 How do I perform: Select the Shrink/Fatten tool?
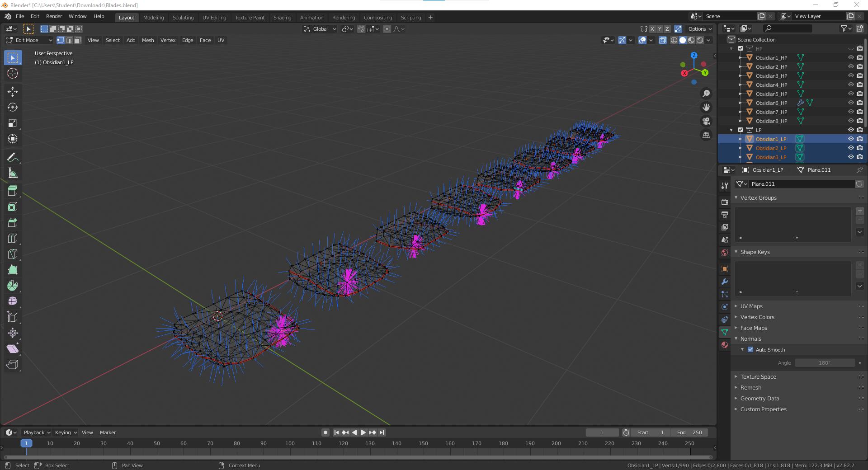coord(13,333)
